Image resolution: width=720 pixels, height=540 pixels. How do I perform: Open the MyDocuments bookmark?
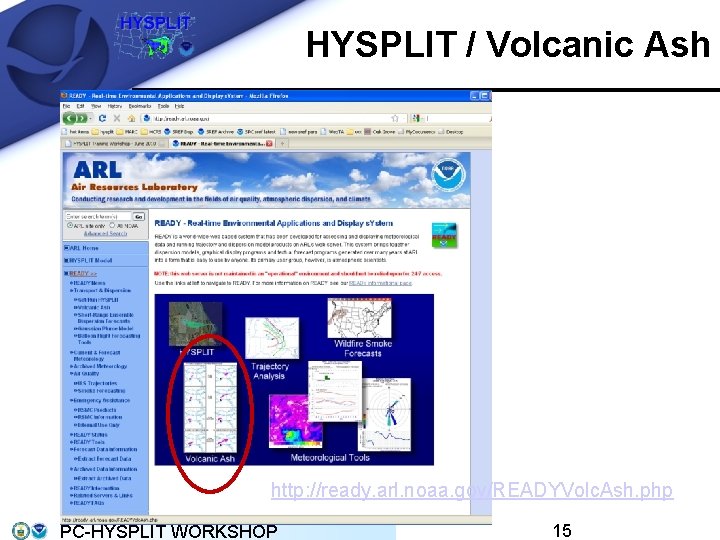tap(416, 132)
